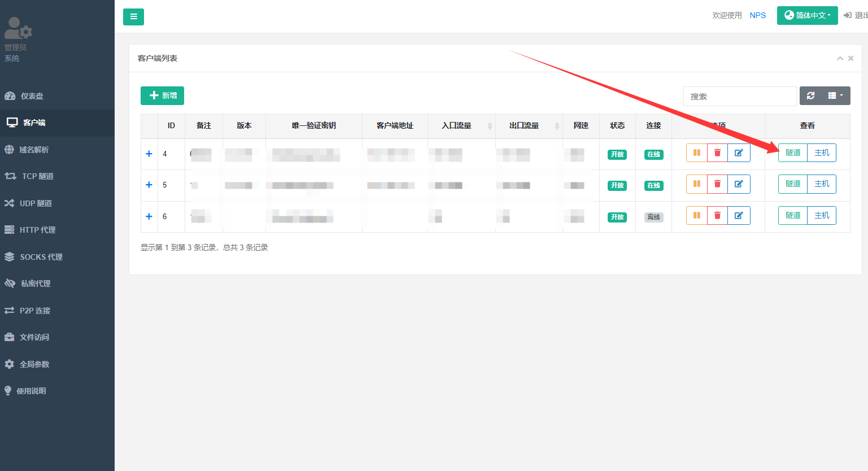
Task: Click the refresh table icon button
Action: [810, 96]
